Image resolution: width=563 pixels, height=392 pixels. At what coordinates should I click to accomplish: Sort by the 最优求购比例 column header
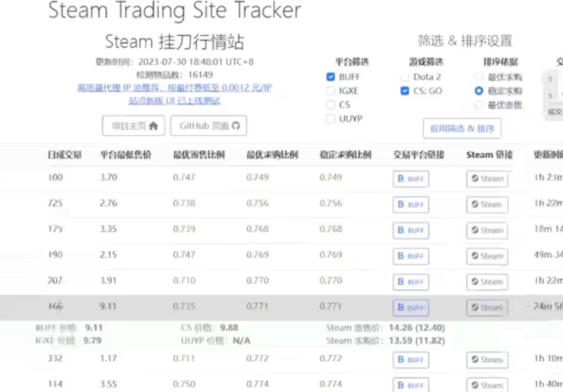tap(272, 155)
